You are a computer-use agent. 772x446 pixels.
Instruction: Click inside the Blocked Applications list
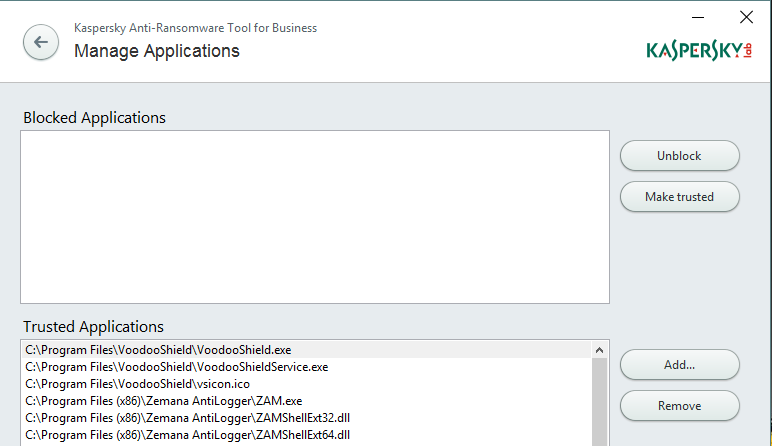click(315, 217)
